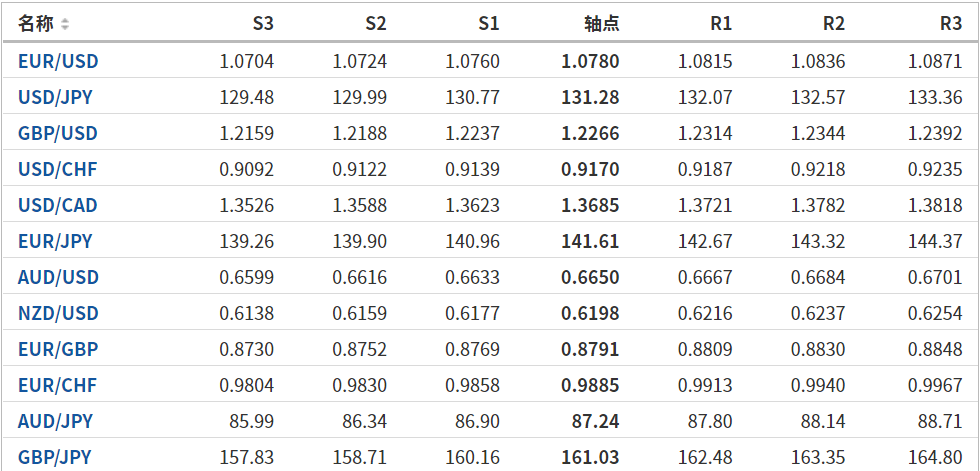Open the EUR/CHF currency pair link

(x=56, y=385)
